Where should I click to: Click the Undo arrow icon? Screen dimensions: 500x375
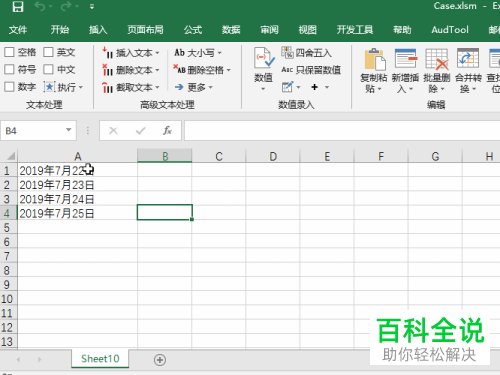pos(40,6)
